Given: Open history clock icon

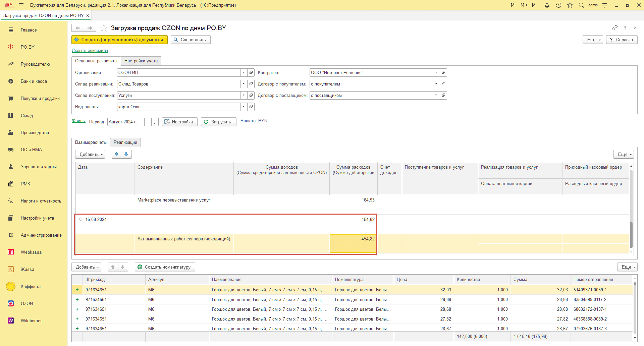Looking at the screenshot, I should (558, 5).
